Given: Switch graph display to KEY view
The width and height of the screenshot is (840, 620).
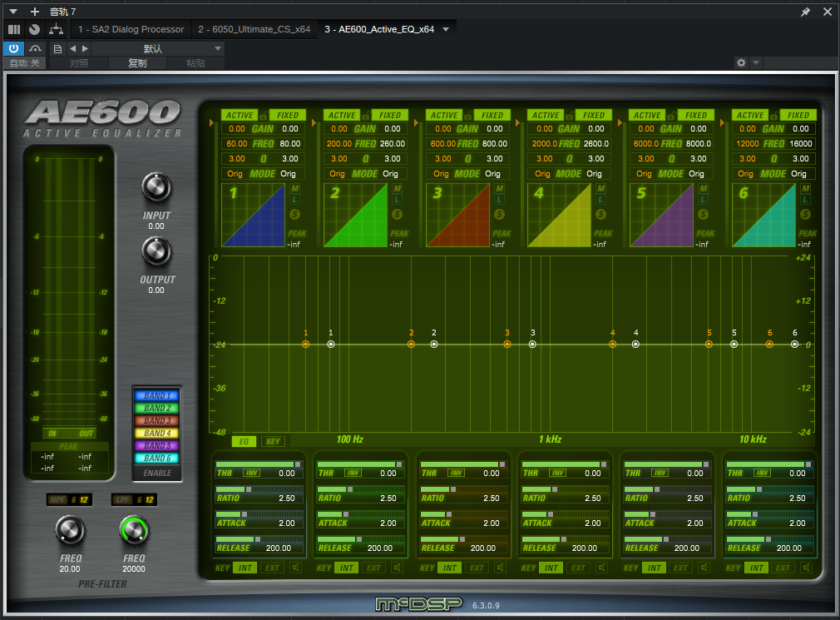Looking at the screenshot, I should 274,442.
